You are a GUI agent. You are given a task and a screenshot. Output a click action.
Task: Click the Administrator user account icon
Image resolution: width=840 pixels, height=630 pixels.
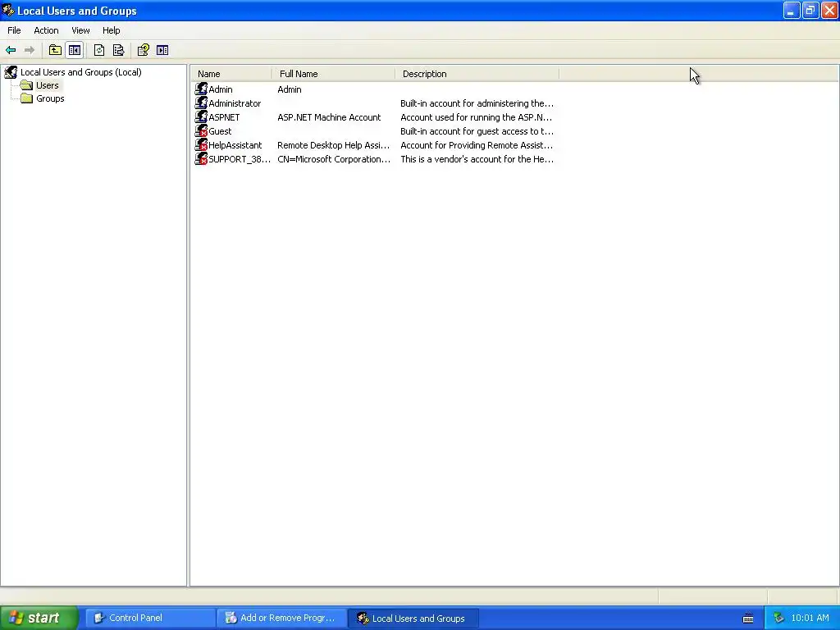pyautogui.click(x=202, y=103)
